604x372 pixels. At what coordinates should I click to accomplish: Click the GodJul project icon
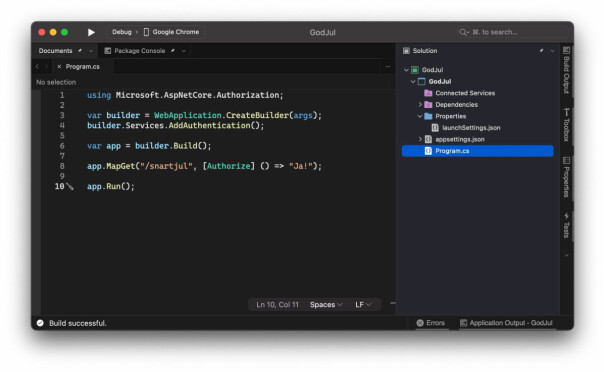[x=422, y=82]
